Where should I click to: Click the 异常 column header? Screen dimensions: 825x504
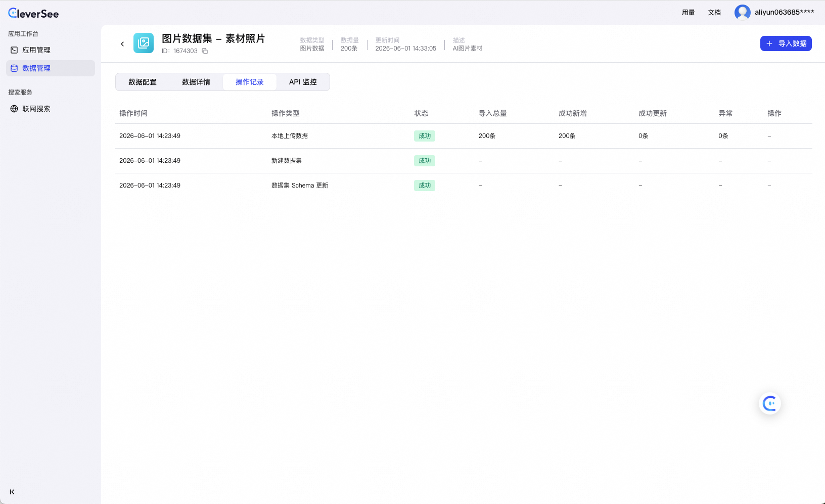pos(725,113)
